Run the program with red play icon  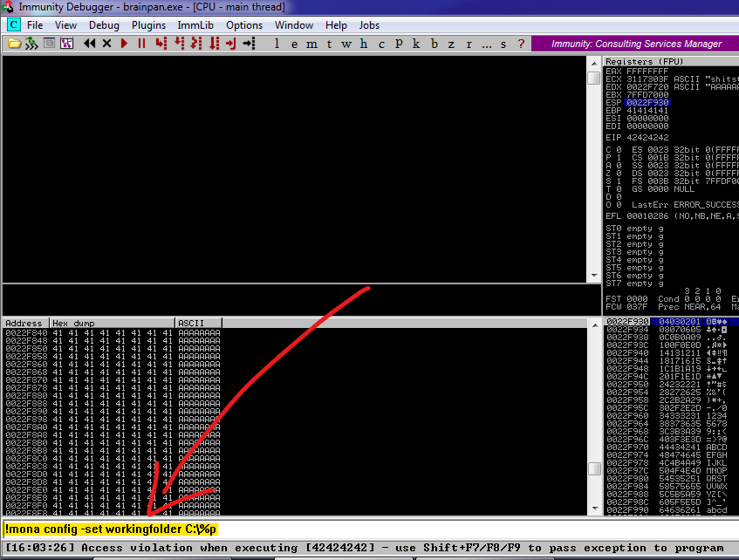pos(124,44)
